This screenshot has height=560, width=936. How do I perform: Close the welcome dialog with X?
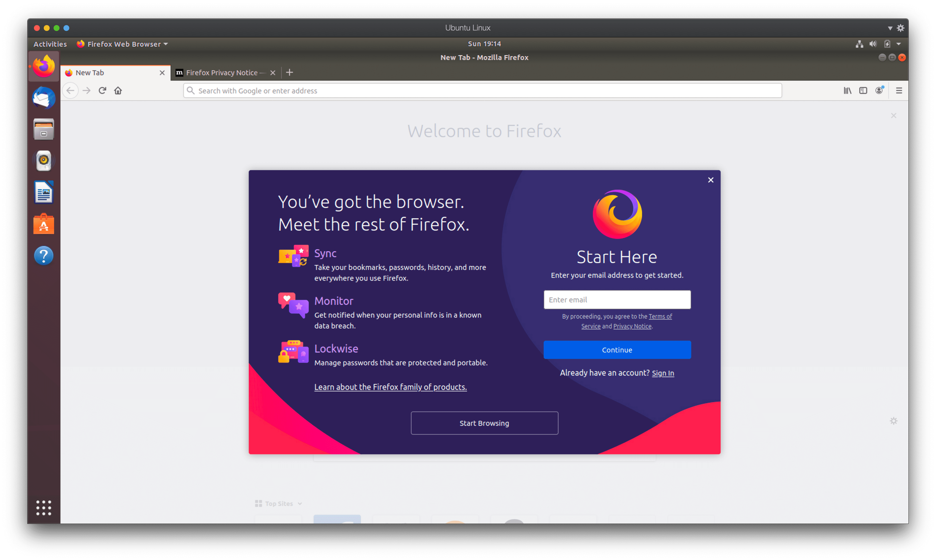pyautogui.click(x=711, y=180)
